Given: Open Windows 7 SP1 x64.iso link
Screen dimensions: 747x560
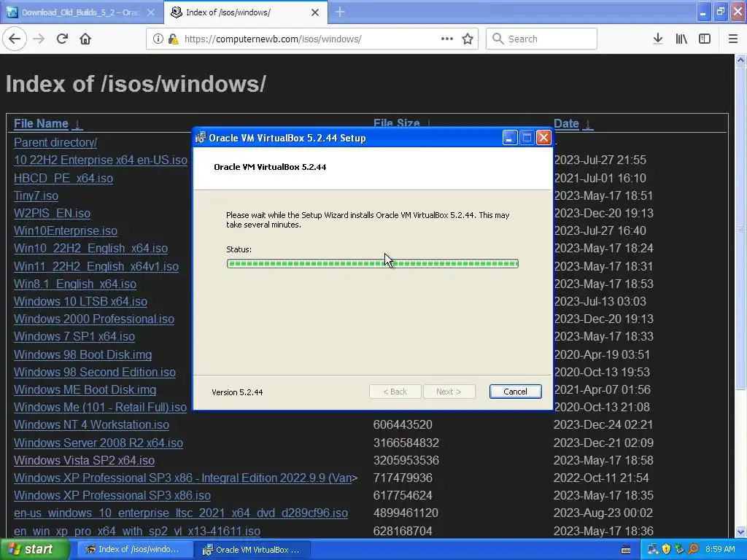Looking at the screenshot, I should click(x=74, y=337).
